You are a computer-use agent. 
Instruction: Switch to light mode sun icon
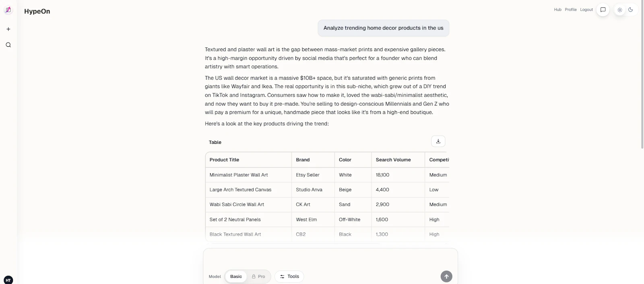[x=620, y=10]
